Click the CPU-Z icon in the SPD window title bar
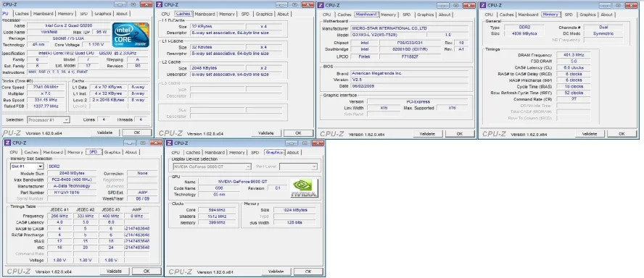Screen dimensions: 644x278 pyautogui.click(x=7, y=143)
